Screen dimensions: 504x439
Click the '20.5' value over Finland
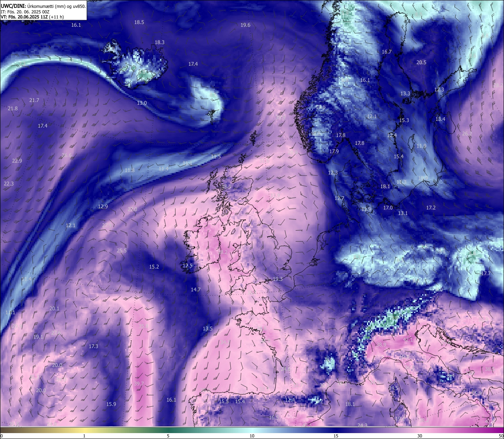coord(421,63)
